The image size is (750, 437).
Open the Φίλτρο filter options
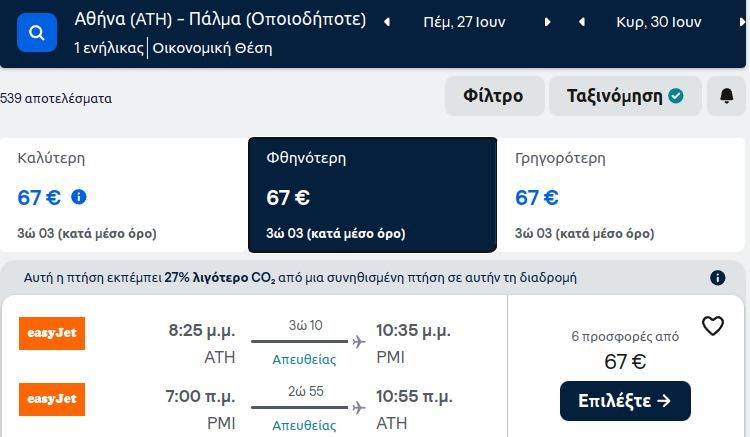pyautogui.click(x=495, y=96)
